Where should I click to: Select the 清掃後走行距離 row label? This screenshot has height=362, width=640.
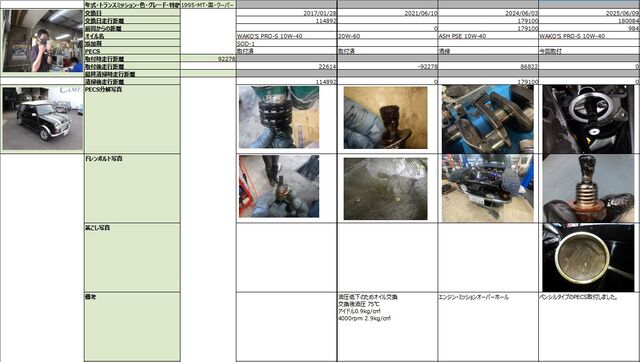[x=132, y=82]
